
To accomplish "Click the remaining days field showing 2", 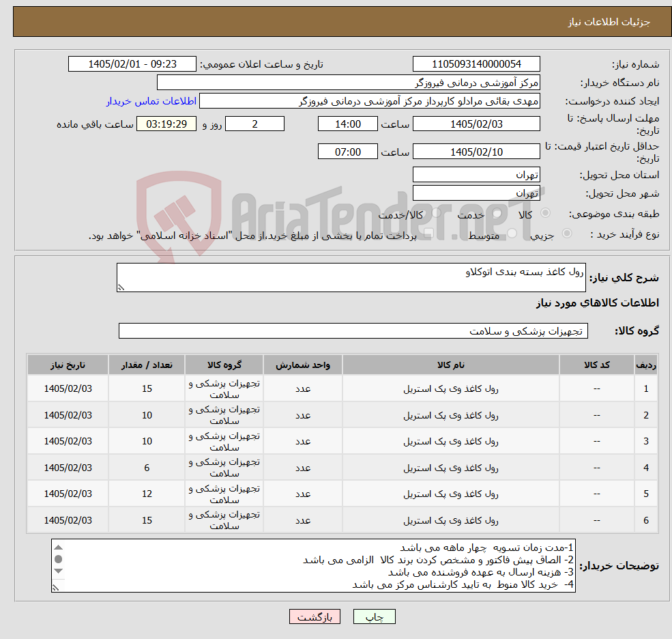I will pyautogui.click(x=254, y=124).
